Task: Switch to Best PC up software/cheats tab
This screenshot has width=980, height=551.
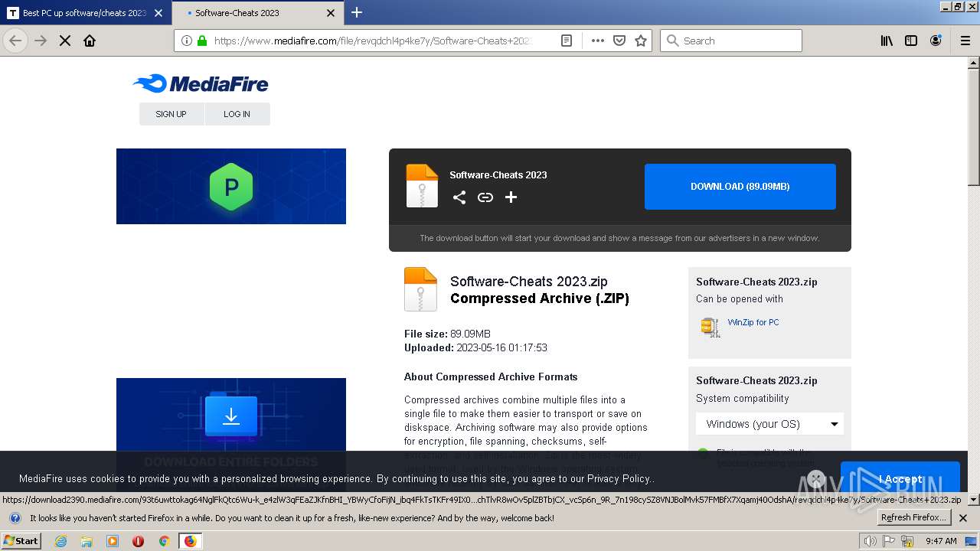Action: point(86,13)
